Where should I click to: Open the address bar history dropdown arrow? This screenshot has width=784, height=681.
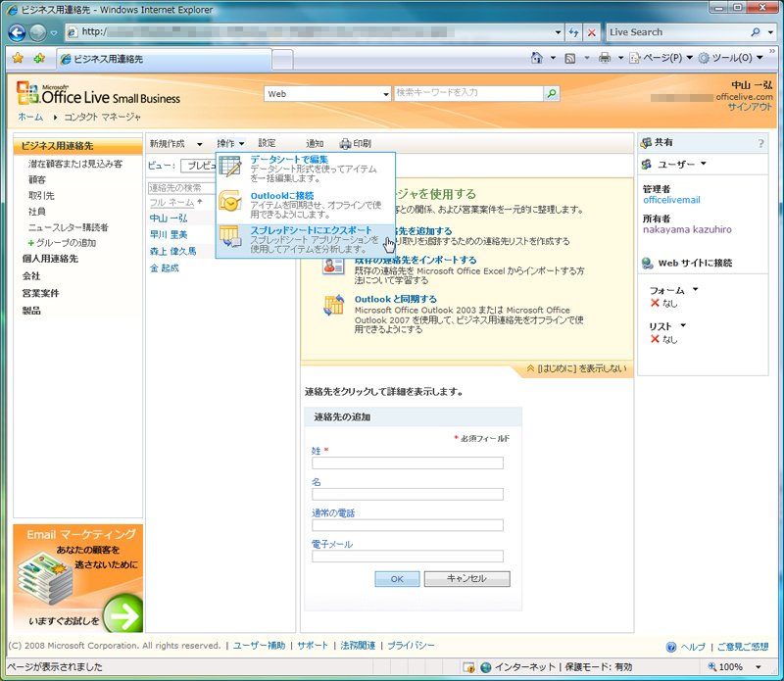pos(558,32)
